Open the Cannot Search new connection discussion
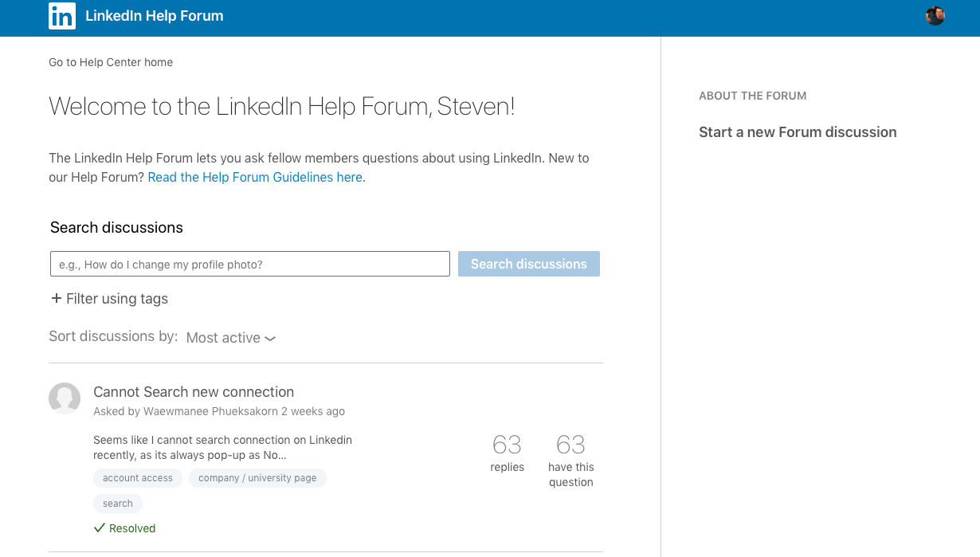The height and width of the screenshot is (557, 980). [x=194, y=392]
